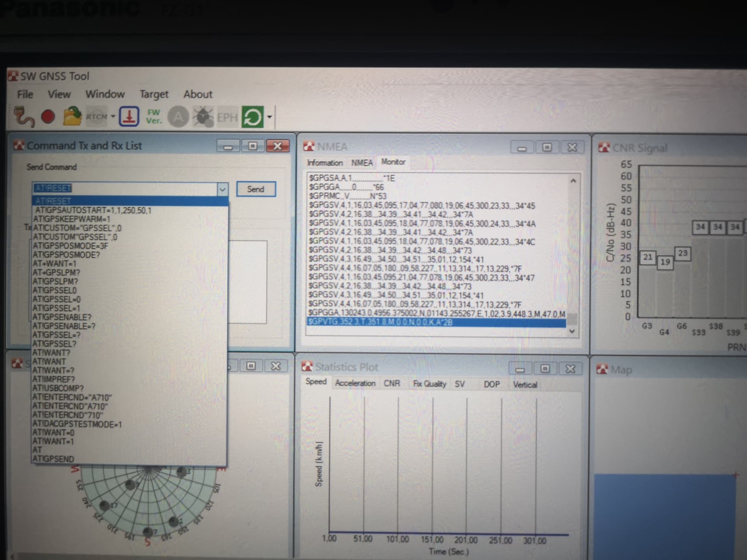The height and width of the screenshot is (560, 747).
Task: Click the AGPS 'A' circle icon
Action: tap(178, 117)
